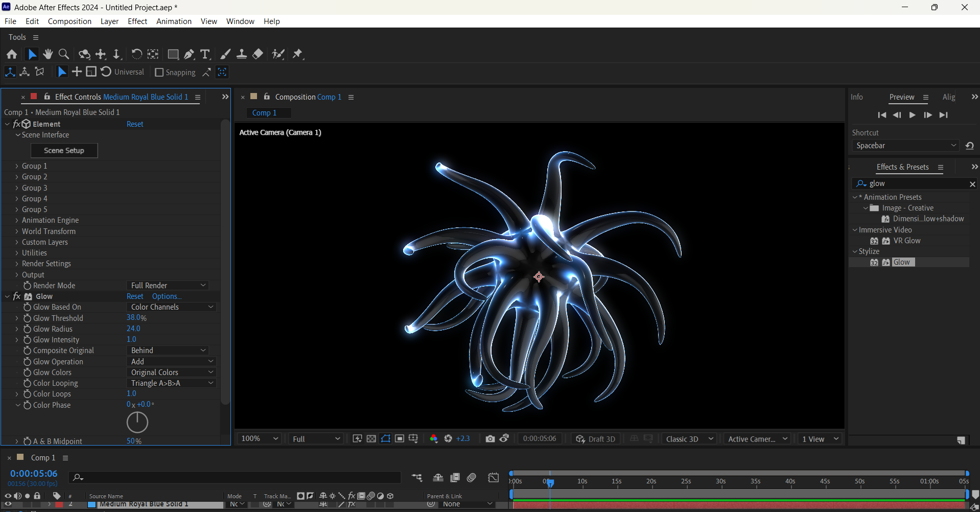Enable Snapping in the toolbar
Image resolution: width=980 pixels, height=512 pixels.
click(x=159, y=72)
